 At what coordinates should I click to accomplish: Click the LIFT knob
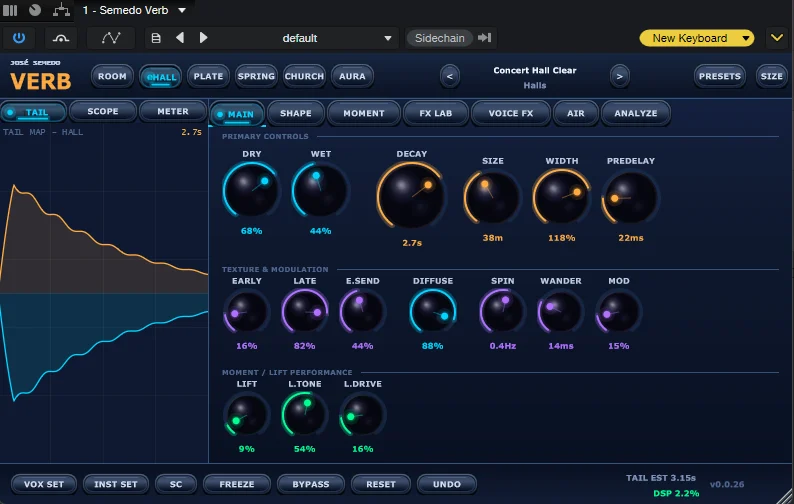pyautogui.click(x=247, y=415)
